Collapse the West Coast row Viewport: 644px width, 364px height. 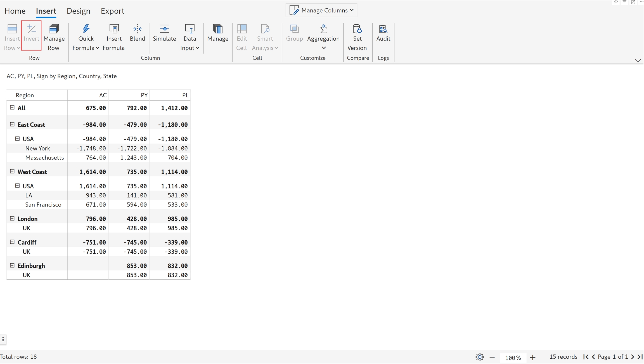coord(12,171)
